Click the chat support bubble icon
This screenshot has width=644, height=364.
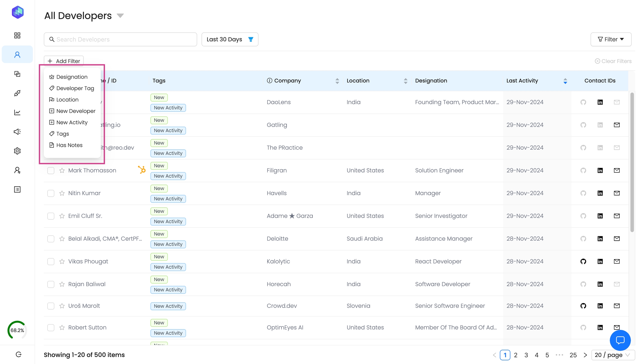(x=620, y=340)
